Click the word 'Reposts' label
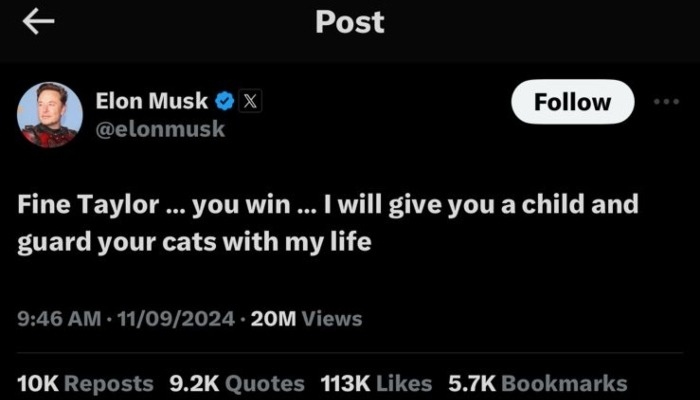The height and width of the screenshot is (400, 700). click(109, 384)
